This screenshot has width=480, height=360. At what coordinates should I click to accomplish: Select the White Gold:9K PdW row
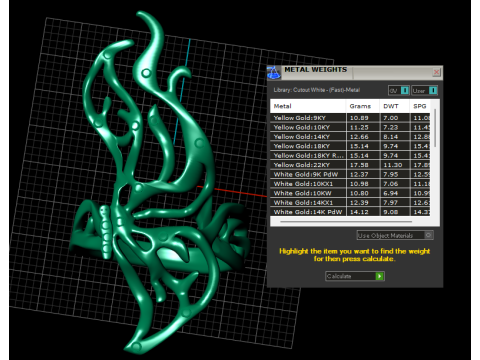tap(350, 174)
